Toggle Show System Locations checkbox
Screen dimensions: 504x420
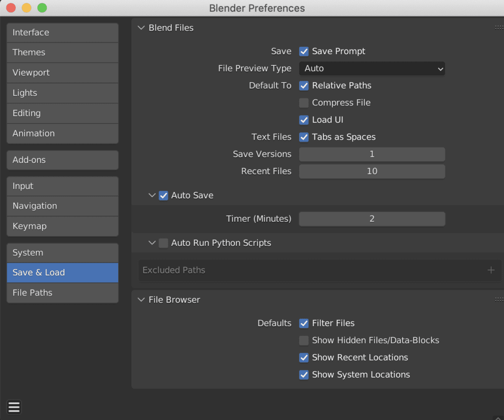pos(304,375)
